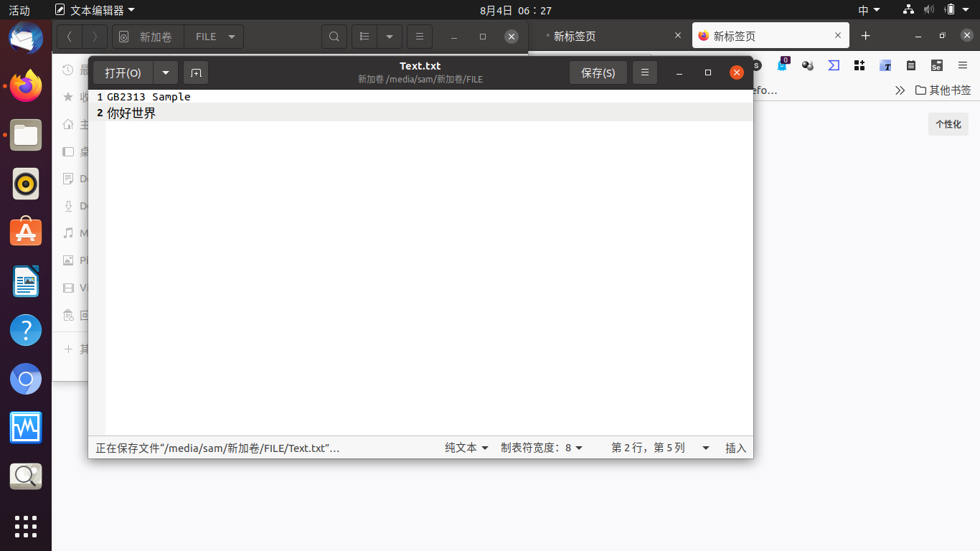Open gedit's hamburger menu icon
The image size is (980, 551).
(644, 72)
